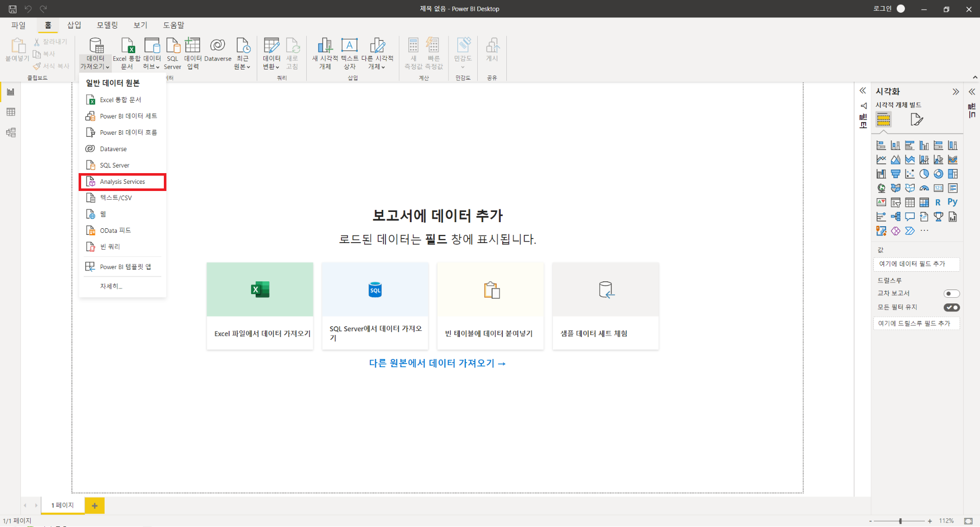Click the Excel 파일에서 데이터 가져오기 card
Screen dimensions: 980x527
tap(260, 306)
